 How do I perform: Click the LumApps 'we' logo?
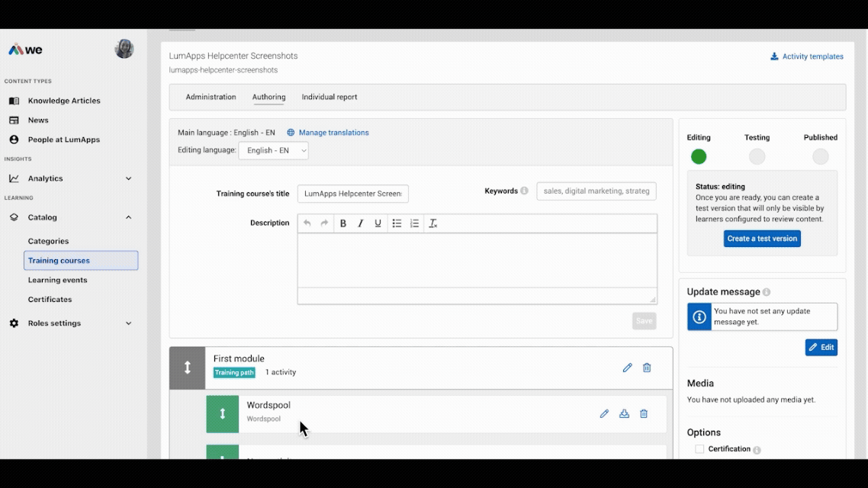[25, 50]
